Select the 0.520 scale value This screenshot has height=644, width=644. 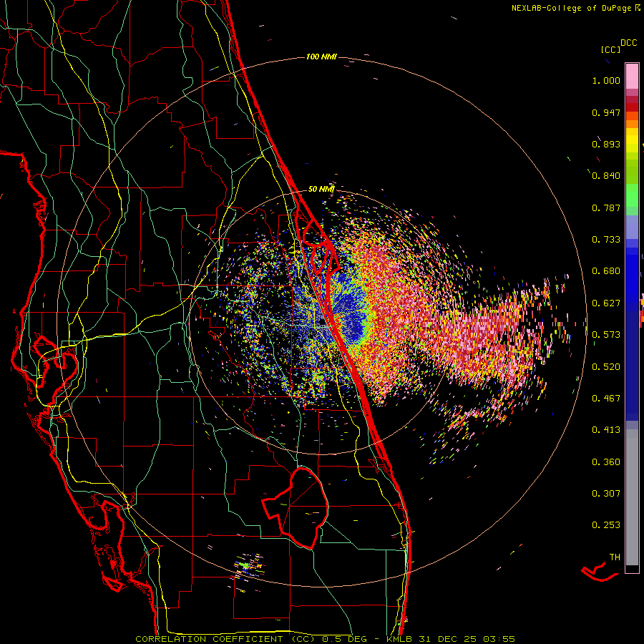click(x=606, y=366)
